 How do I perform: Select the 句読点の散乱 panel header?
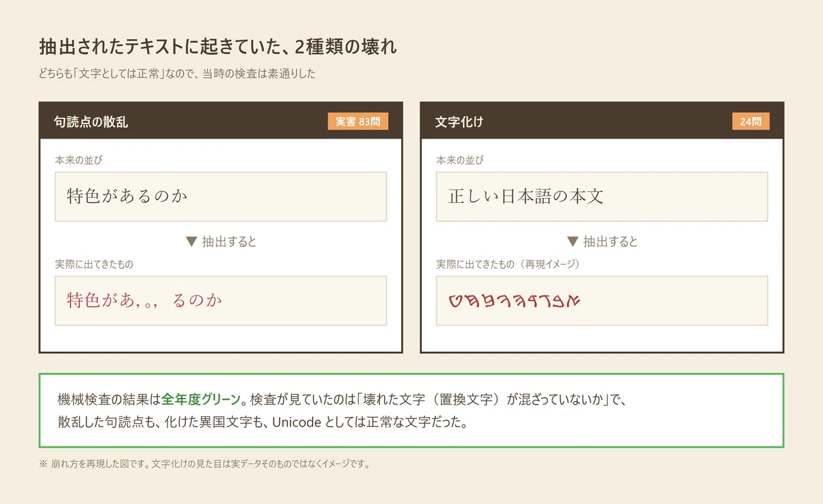coord(221,121)
